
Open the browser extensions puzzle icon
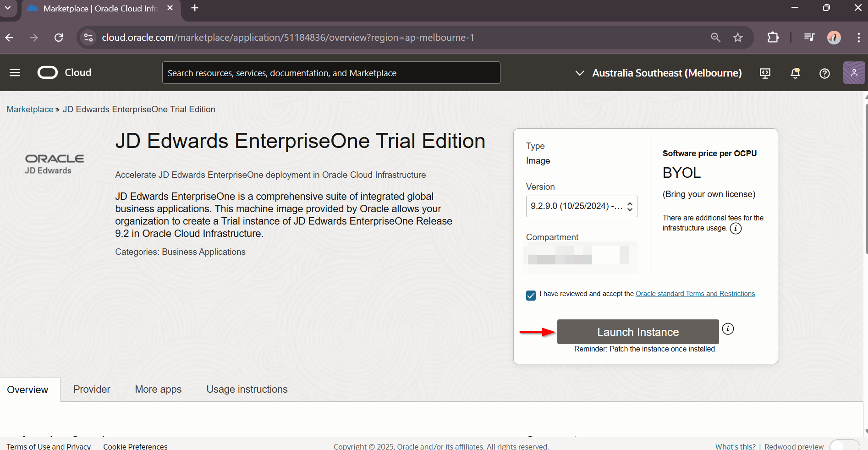(773, 38)
